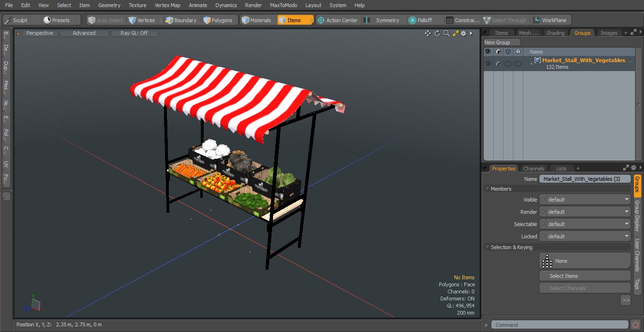The height and width of the screenshot is (332, 644).
Task: Toggle Select Through in the toolbar
Action: [x=505, y=20]
